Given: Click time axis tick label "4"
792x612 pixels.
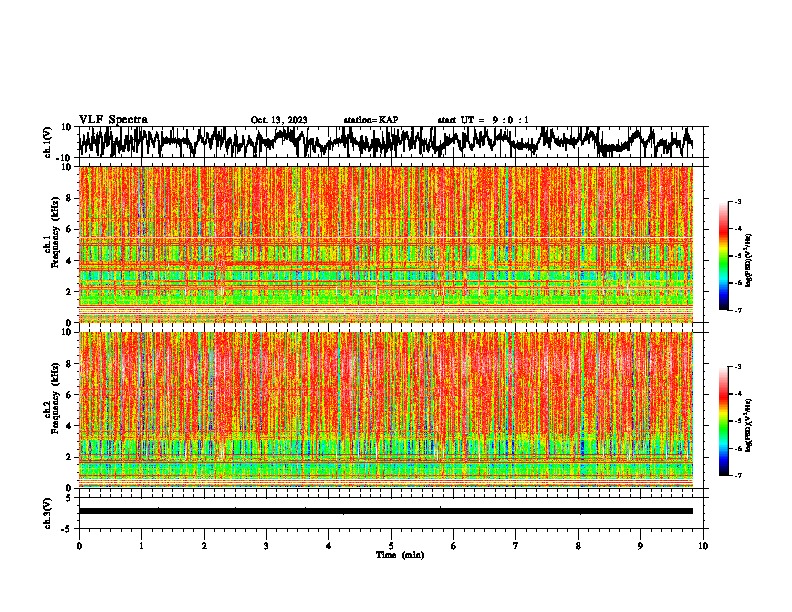Looking at the screenshot, I should [x=329, y=546].
